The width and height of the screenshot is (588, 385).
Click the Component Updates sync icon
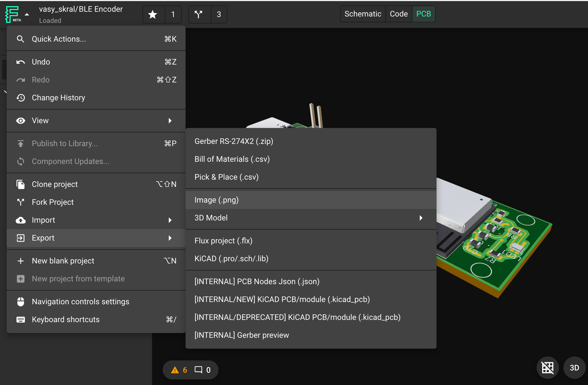pos(20,161)
